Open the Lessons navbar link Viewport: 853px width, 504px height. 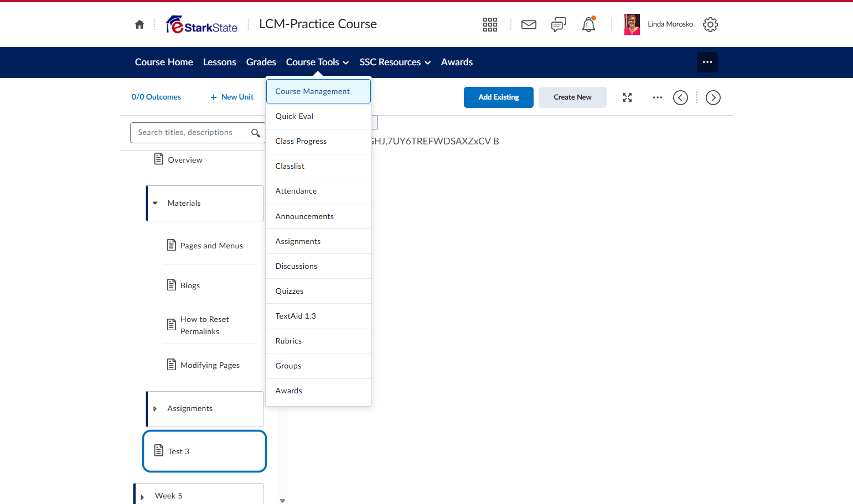tap(220, 62)
